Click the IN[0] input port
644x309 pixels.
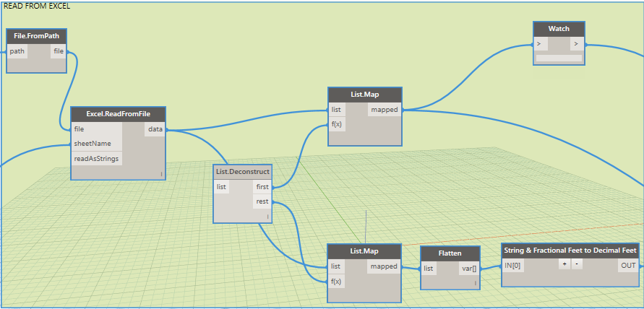(x=512, y=266)
